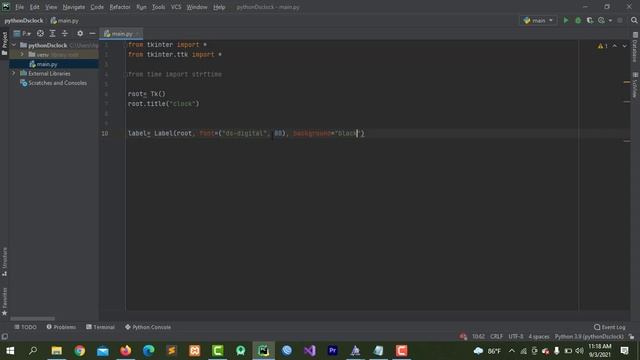Click the lock icon at status bar end
640x360 pixels.
point(631,337)
